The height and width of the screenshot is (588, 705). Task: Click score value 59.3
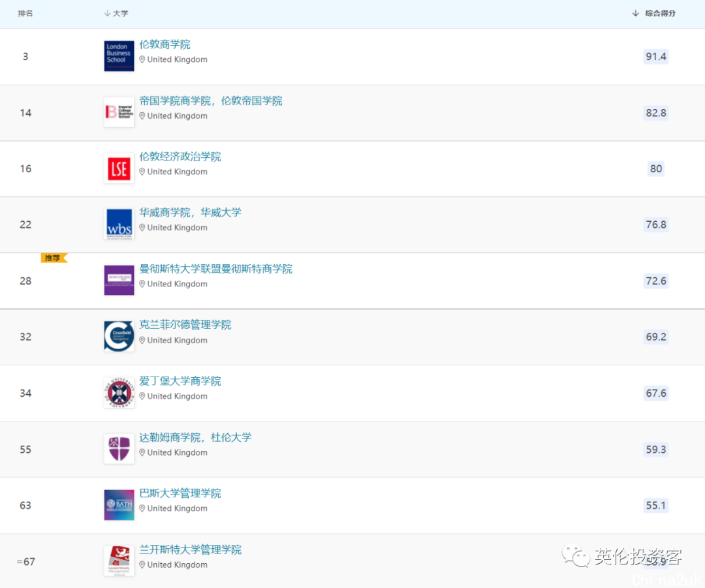coord(656,450)
